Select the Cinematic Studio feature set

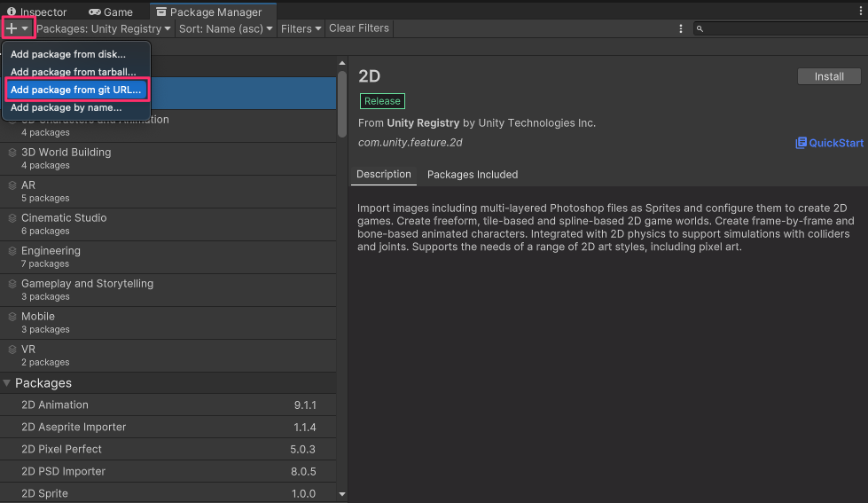point(168,224)
